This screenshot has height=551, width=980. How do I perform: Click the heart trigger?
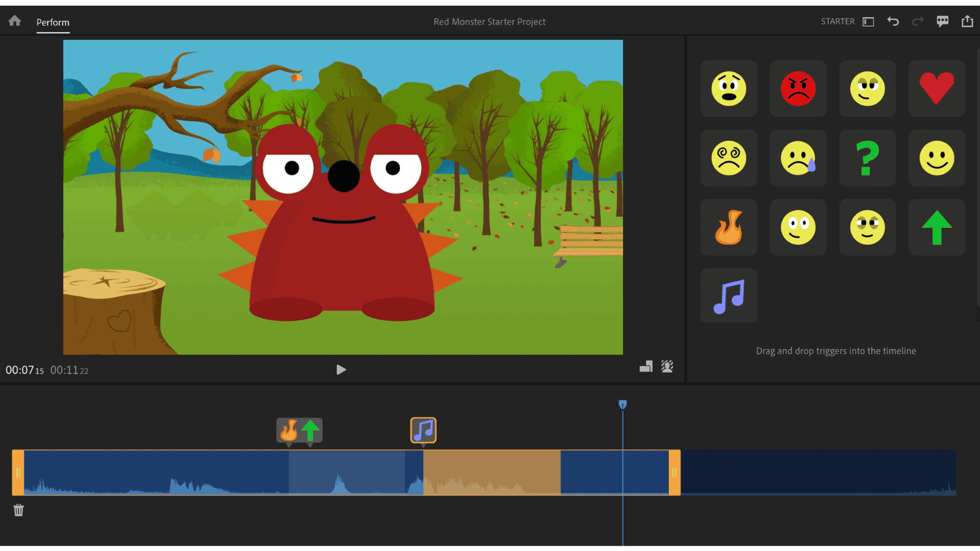coord(937,89)
